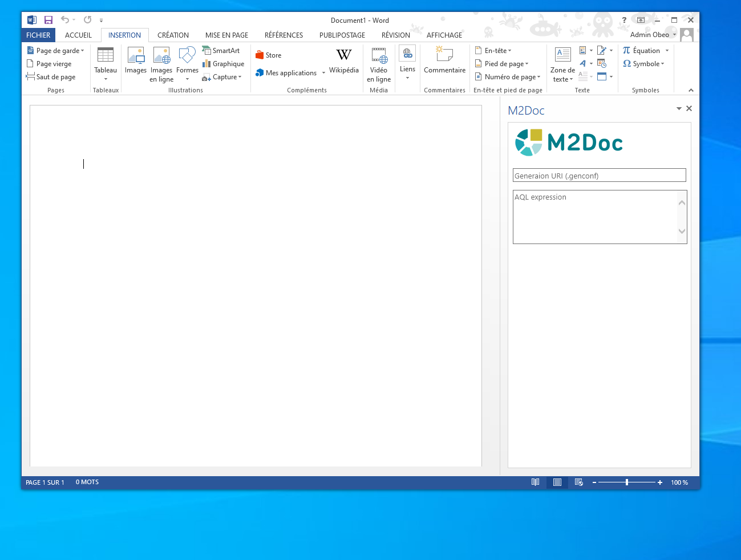Open the Pied de page dropdown
This screenshot has width=741, height=560.
coord(501,64)
